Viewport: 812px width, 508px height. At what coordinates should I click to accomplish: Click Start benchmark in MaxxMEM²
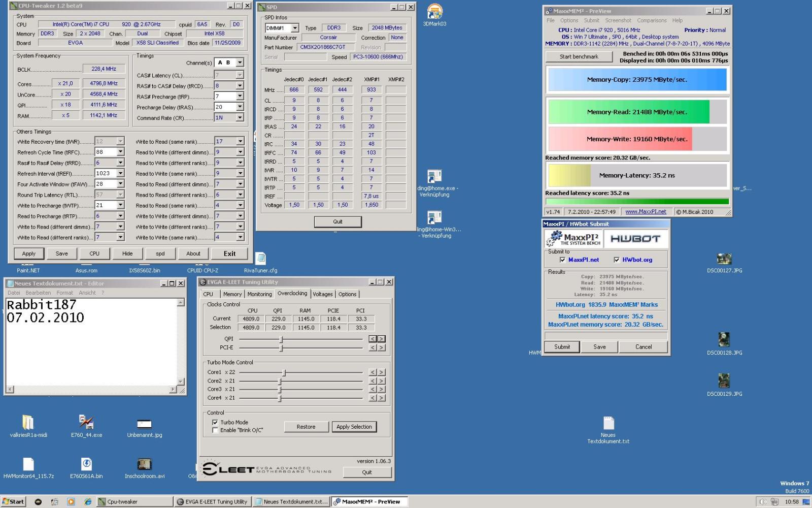click(579, 57)
